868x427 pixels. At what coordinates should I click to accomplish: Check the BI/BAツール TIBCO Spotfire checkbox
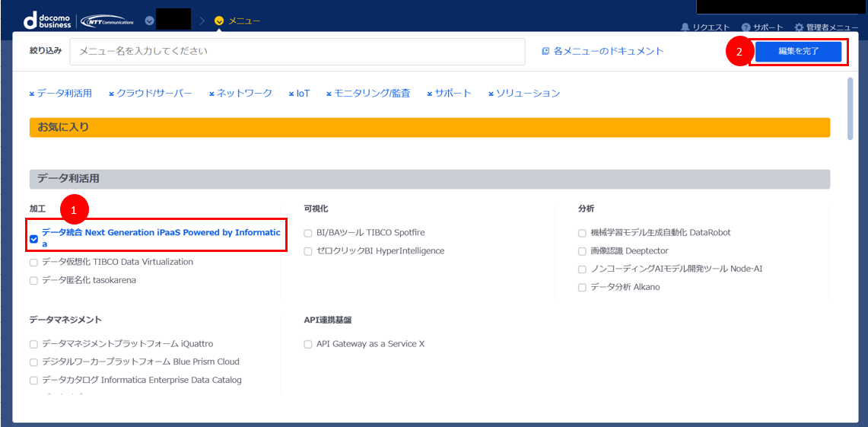tap(308, 233)
